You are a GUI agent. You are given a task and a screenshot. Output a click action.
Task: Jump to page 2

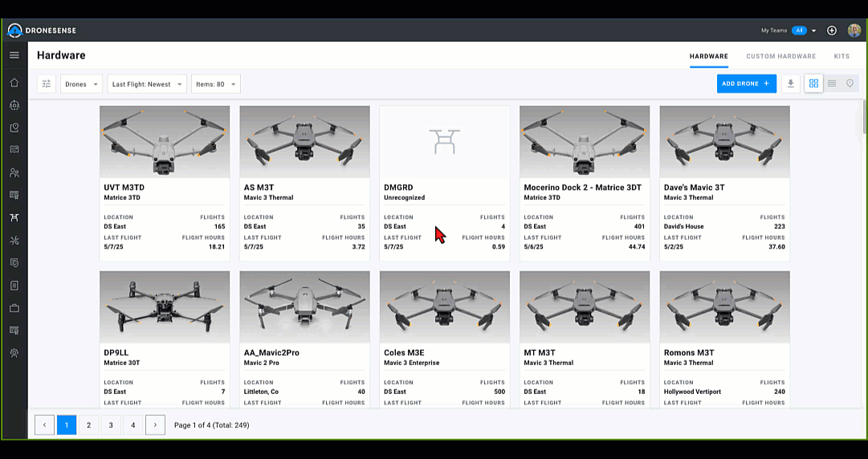tap(88, 425)
